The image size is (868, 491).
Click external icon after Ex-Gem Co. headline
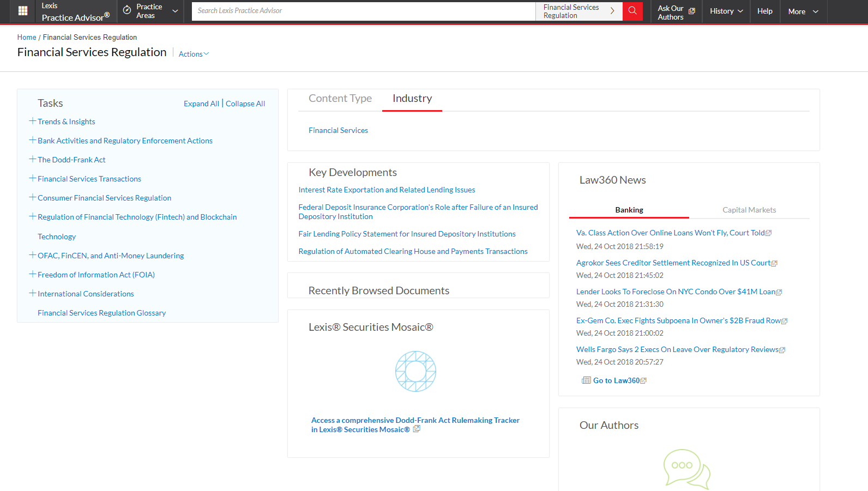pyautogui.click(x=785, y=321)
